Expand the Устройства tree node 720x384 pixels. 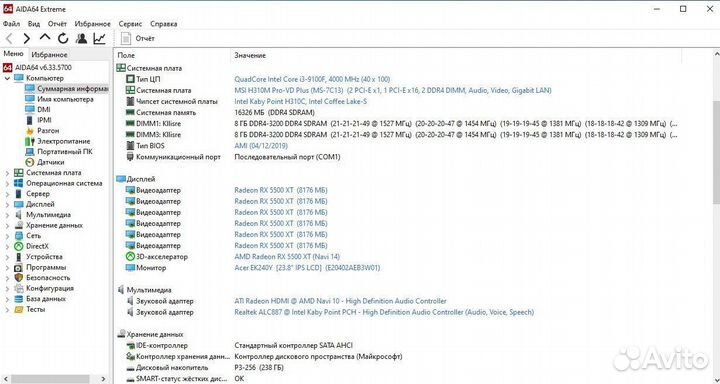tap(7, 257)
